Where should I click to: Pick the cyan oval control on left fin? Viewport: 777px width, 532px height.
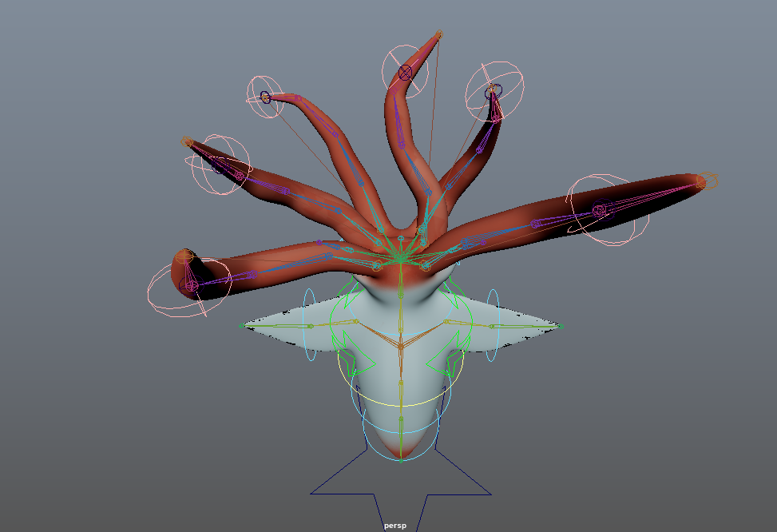(x=309, y=325)
